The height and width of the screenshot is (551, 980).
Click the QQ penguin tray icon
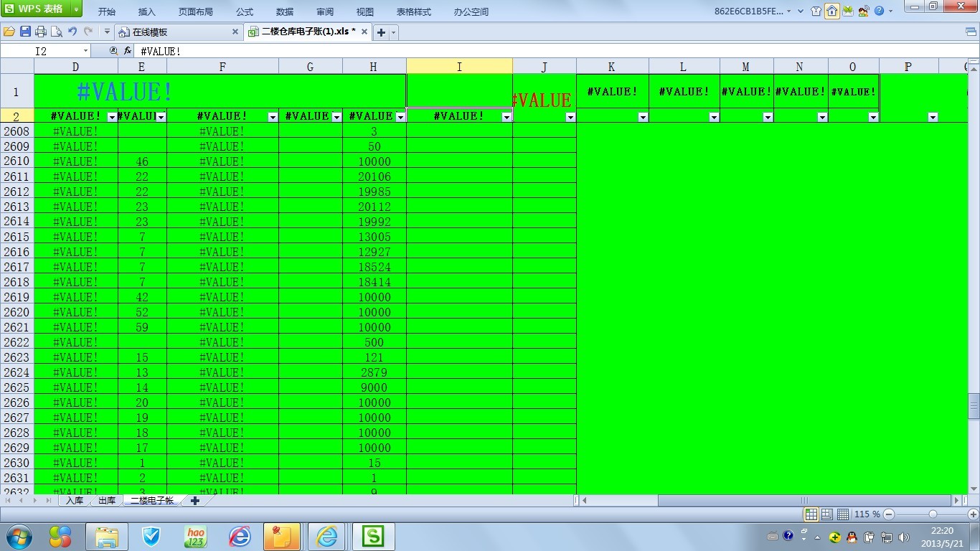852,537
